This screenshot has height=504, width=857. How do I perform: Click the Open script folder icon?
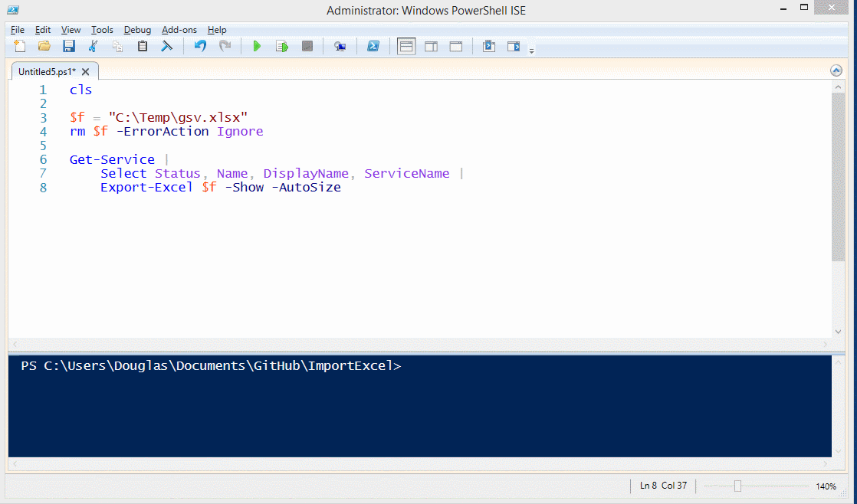pos(44,47)
